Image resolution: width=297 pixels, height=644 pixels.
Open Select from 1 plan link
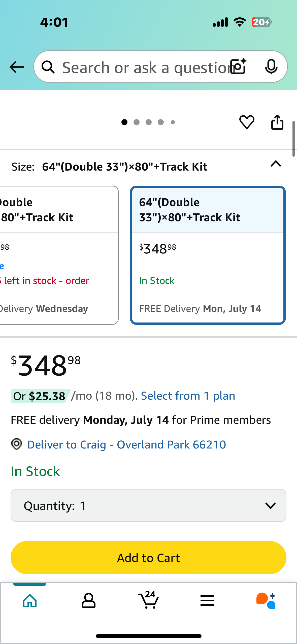click(188, 396)
